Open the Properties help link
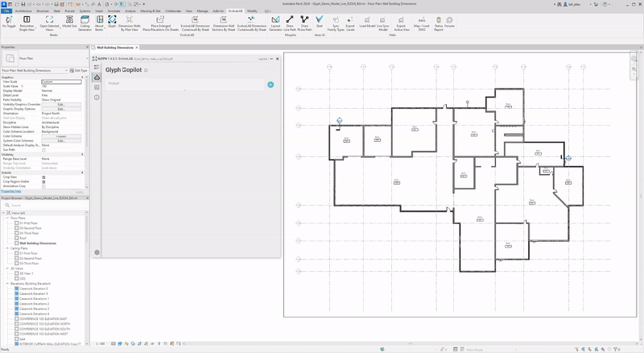Image resolution: width=644 pixels, height=353 pixels. [x=10, y=191]
